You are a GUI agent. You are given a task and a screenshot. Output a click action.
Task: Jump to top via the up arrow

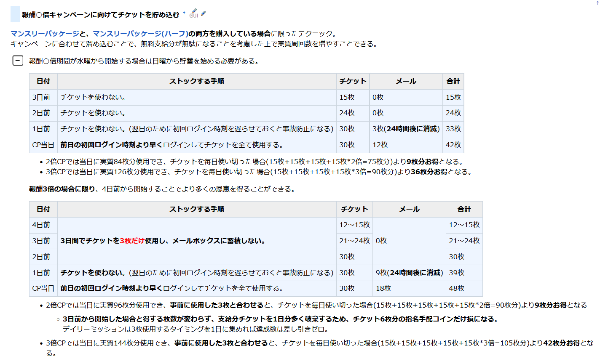[597, 3]
